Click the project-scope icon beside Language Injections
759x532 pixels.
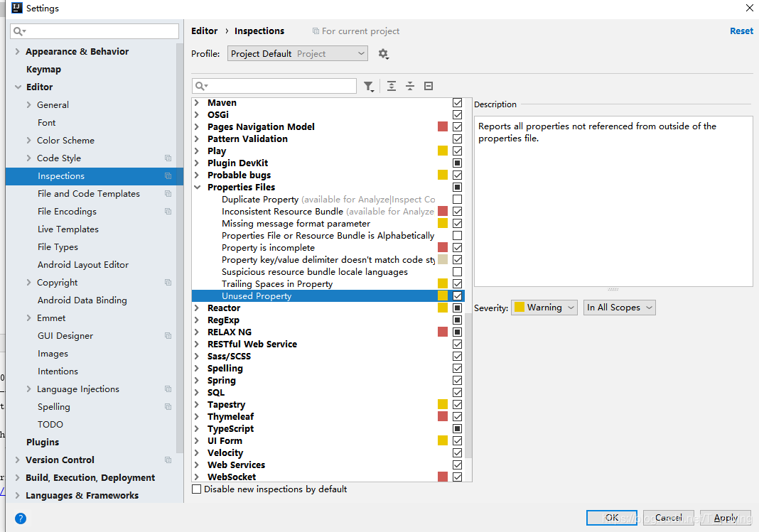[168, 389]
